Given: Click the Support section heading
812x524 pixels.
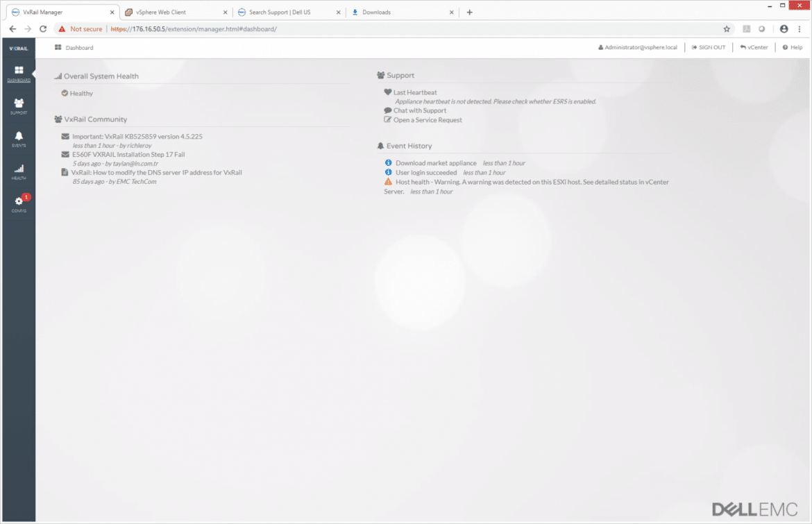Looking at the screenshot, I should click(400, 75).
